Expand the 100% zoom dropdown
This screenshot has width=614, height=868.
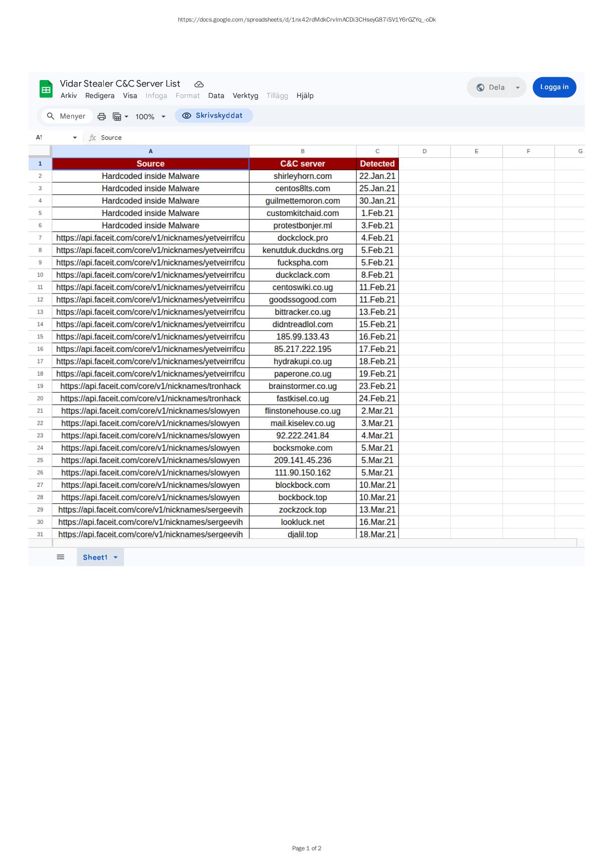pos(163,117)
